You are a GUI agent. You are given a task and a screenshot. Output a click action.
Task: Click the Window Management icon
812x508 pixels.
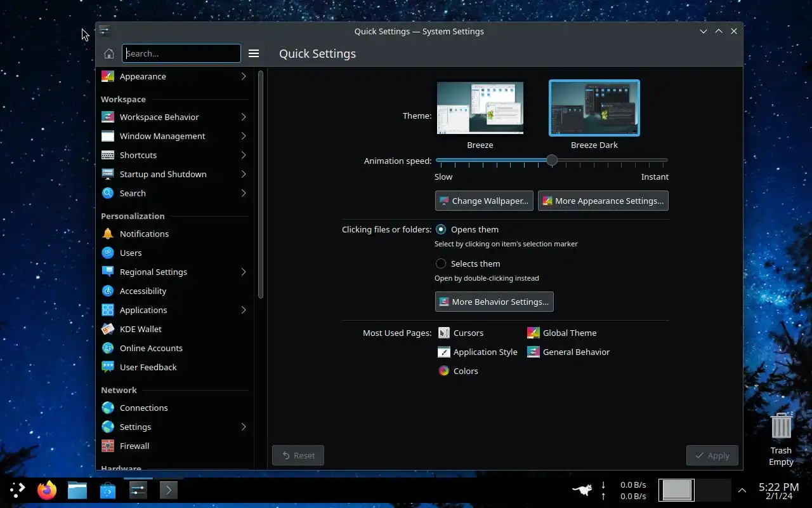coord(108,136)
